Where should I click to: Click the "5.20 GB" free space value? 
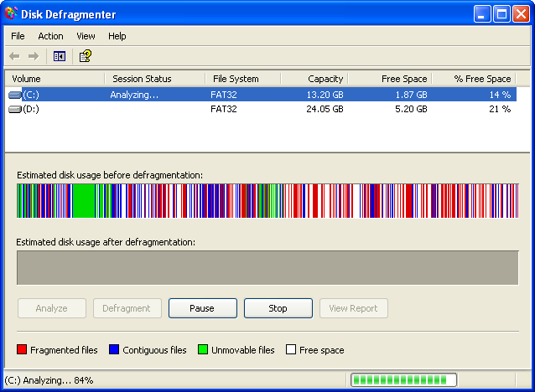(x=411, y=109)
